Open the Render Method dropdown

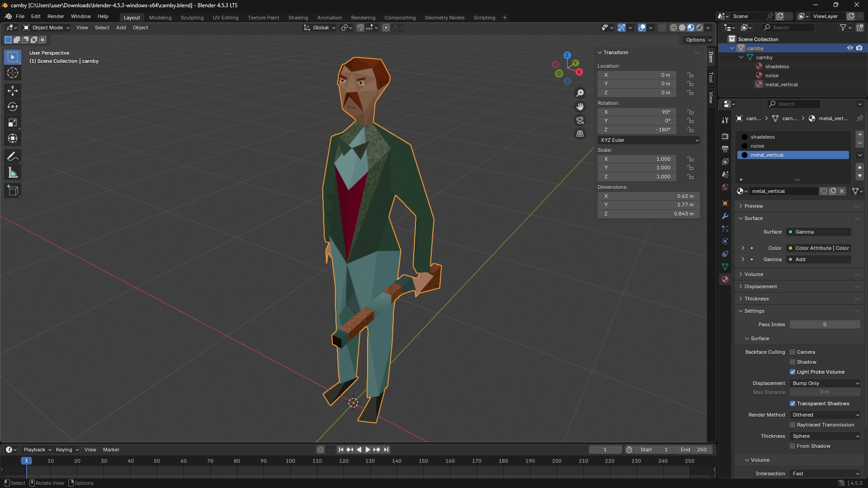point(826,415)
